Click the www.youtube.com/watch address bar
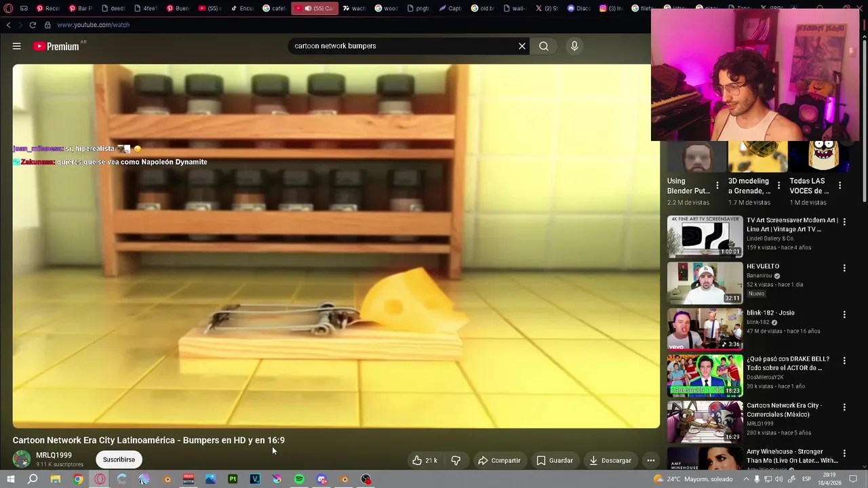This screenshot has width=868, height=488. point(94,25)
